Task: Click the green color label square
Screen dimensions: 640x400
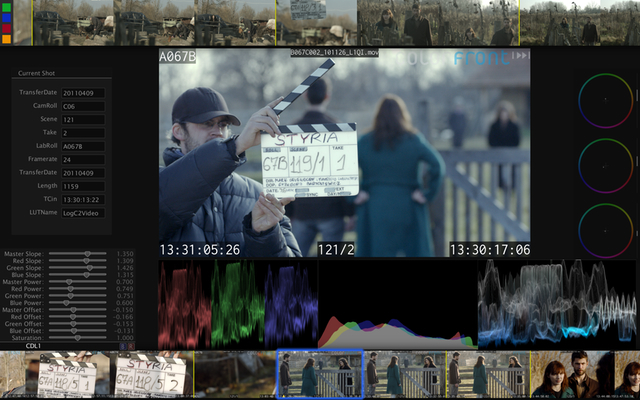Action: tap(8, 6)
